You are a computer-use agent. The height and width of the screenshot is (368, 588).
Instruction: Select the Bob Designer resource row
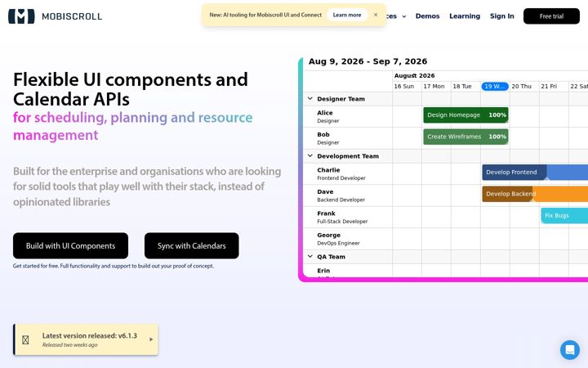click(x=348, y=138)
